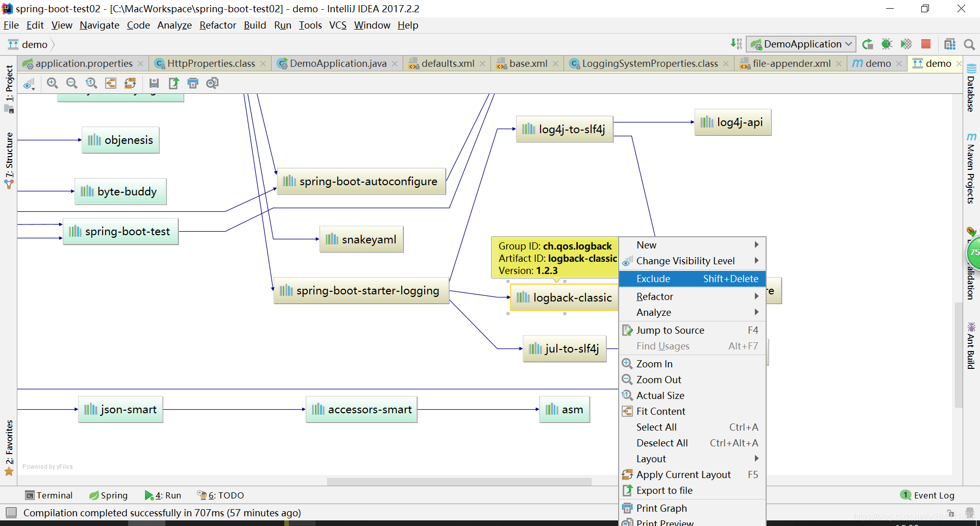Choose Select All from the context menu
The width and height of the screenshot is (980, 526).
coord(692,427)
